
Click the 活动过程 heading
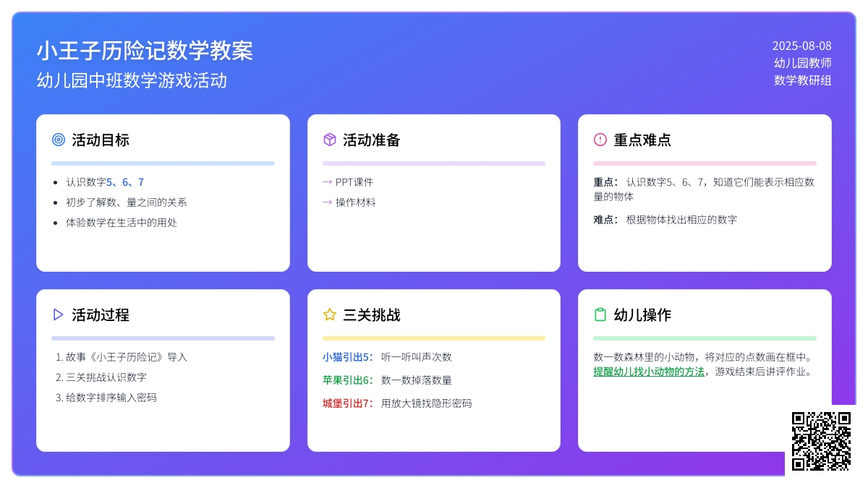coord(101,314)
